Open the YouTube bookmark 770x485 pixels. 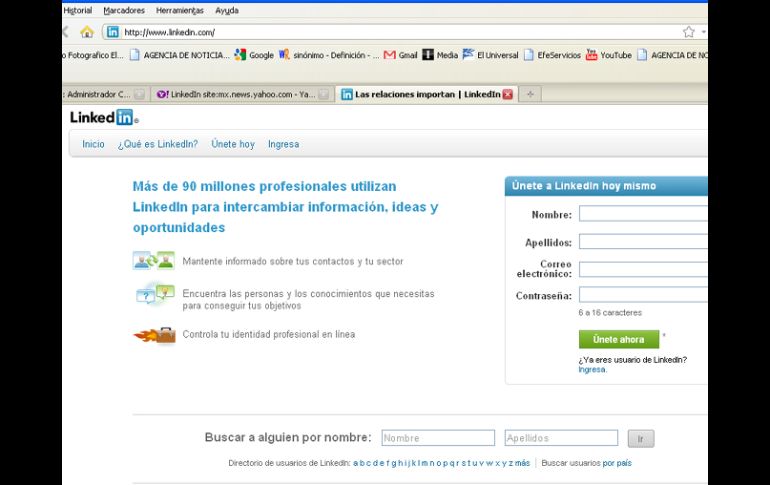coord(608,55)
